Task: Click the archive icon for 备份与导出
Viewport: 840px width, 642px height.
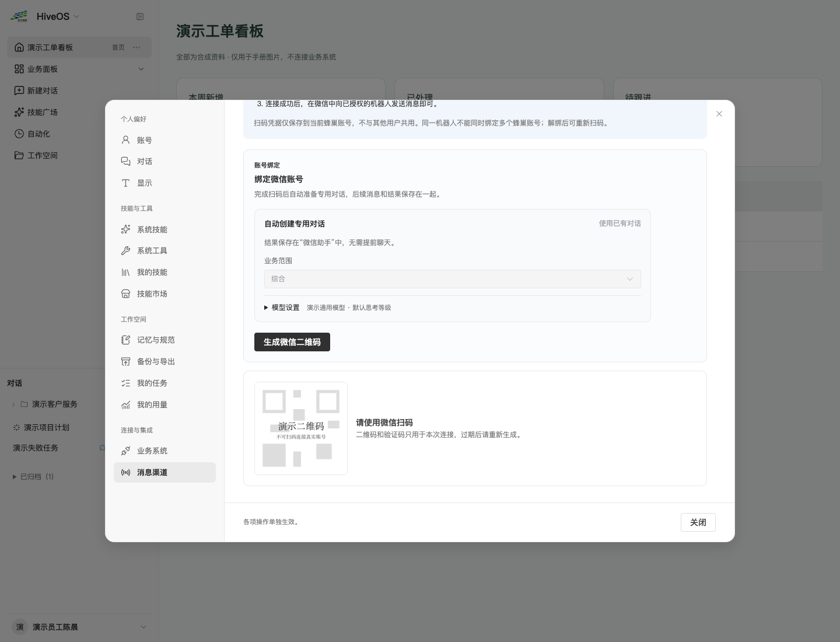Action: pyautogui.click(x=125, y=361)
